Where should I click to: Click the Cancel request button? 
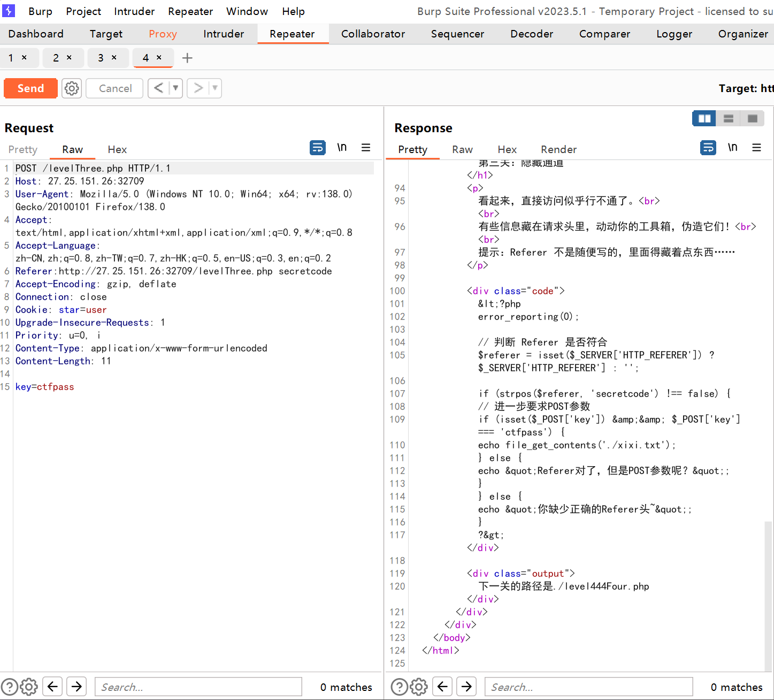[x=115, y=88]
